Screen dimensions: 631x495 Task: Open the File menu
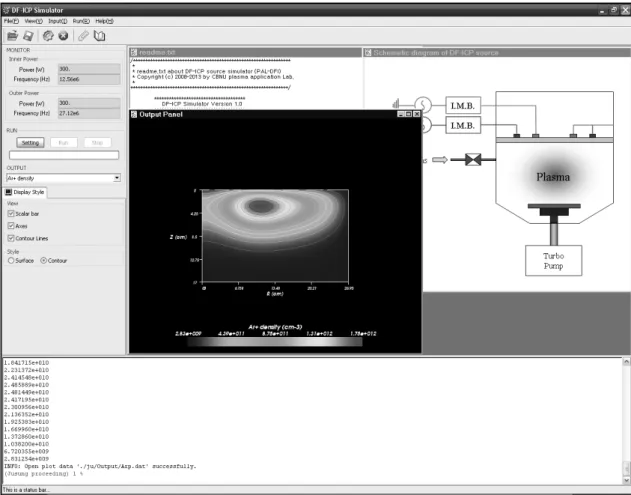point(11,21)
